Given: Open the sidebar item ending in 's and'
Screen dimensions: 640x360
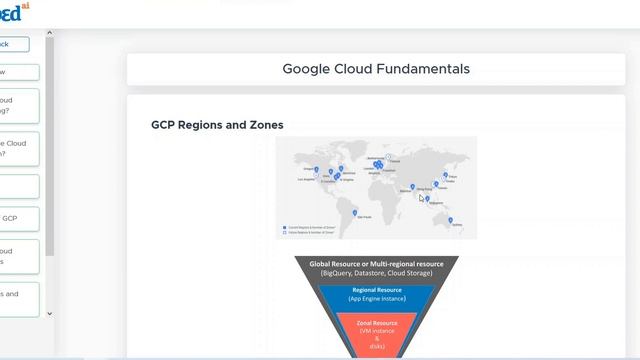Looking at the screenshot, I should (x=19, y=299).
